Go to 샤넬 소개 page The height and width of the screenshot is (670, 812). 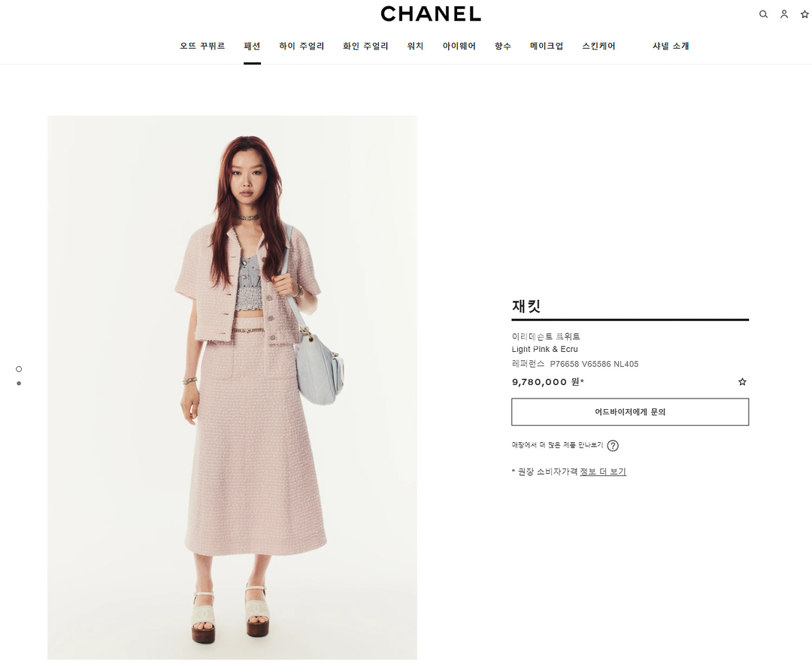tap(671, 46)
